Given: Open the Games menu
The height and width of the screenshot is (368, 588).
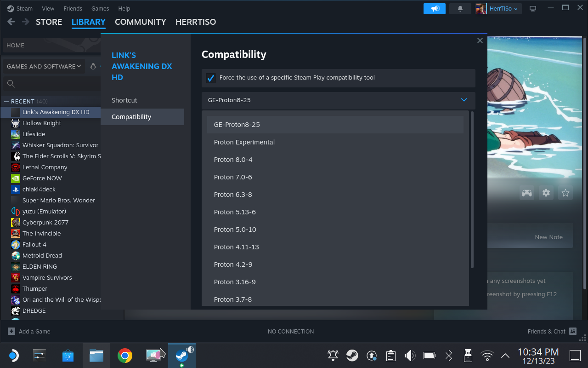Looking at the screenshot, I should pos(100,9).
